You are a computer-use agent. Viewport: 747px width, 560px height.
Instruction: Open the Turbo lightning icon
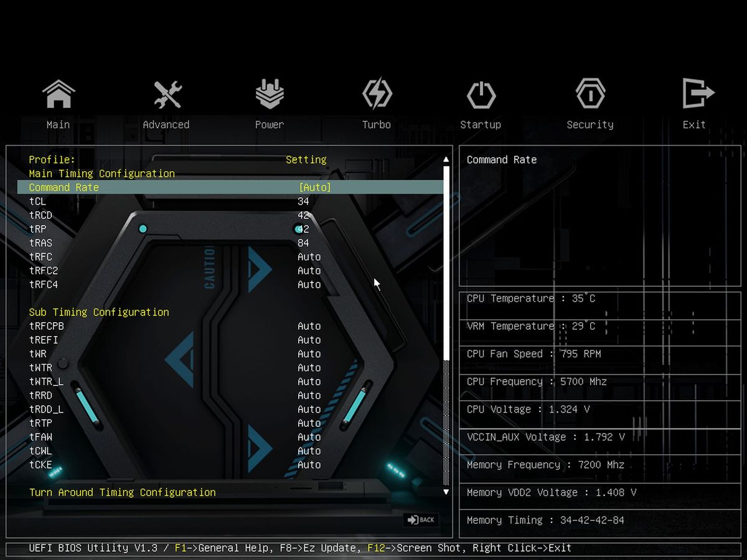tap(377, 94)
